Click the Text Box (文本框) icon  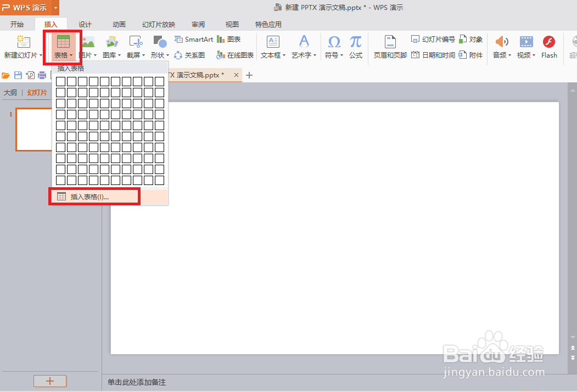click(x=273, y=42)
